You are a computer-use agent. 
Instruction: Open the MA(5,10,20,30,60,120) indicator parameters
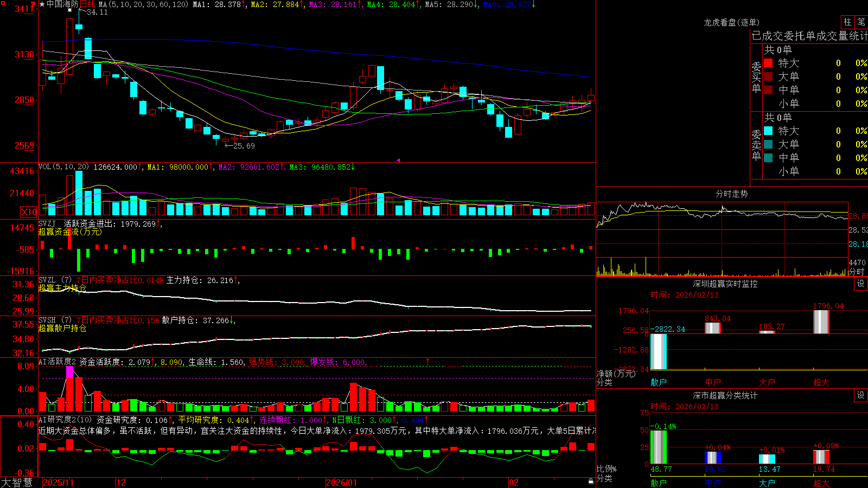tap(143, 4)
